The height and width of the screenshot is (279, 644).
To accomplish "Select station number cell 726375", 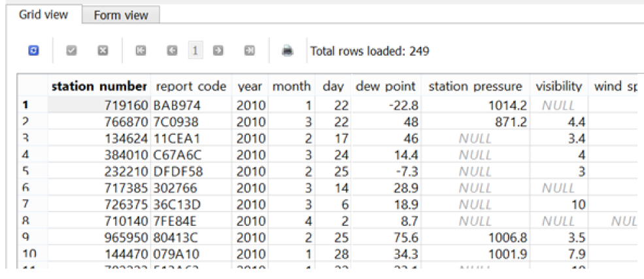I will coord(99,204).
